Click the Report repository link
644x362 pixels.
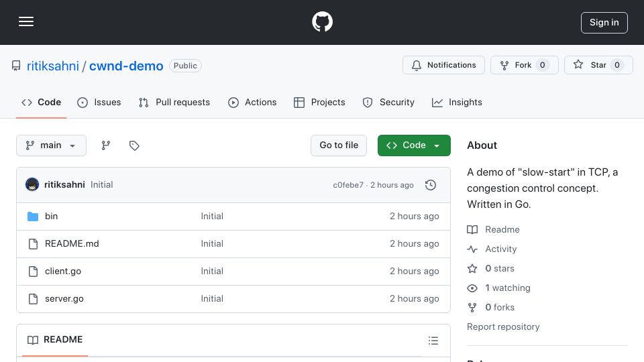(503, 326)
